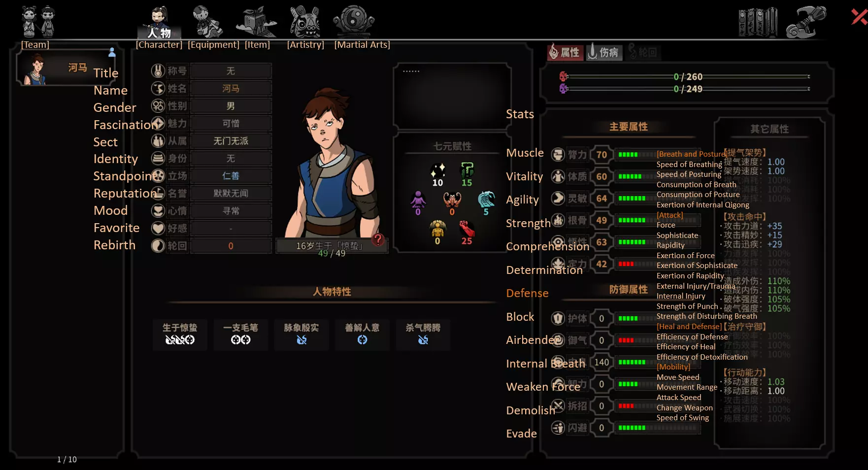Click the red element icon showing 25
Screen dimensions: 868x470
click(467, 233)
